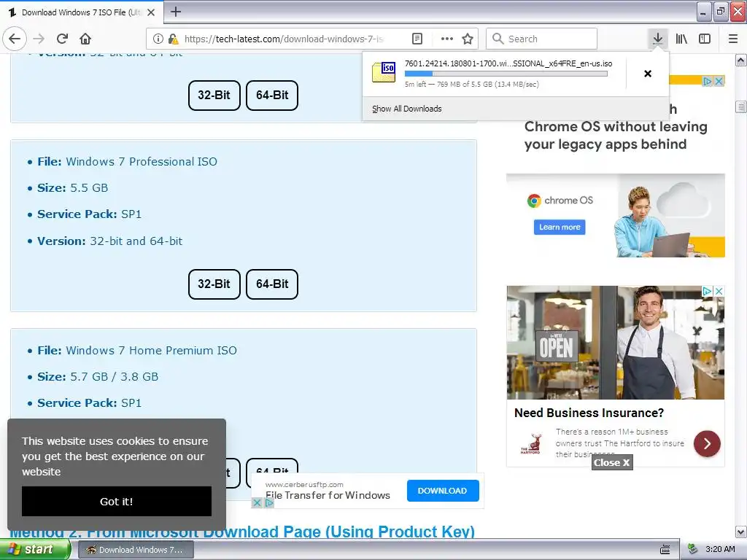Toggle reader view icon
The height and width of the screenshot is (560, 747).
point(417,39)
